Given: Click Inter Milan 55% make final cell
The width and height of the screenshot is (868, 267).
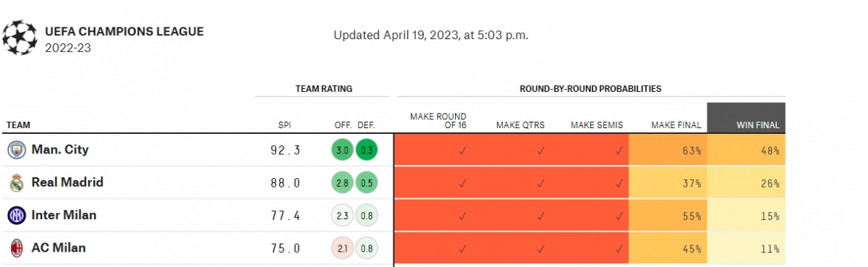Looking at the screenshot, I should [668, 216].
